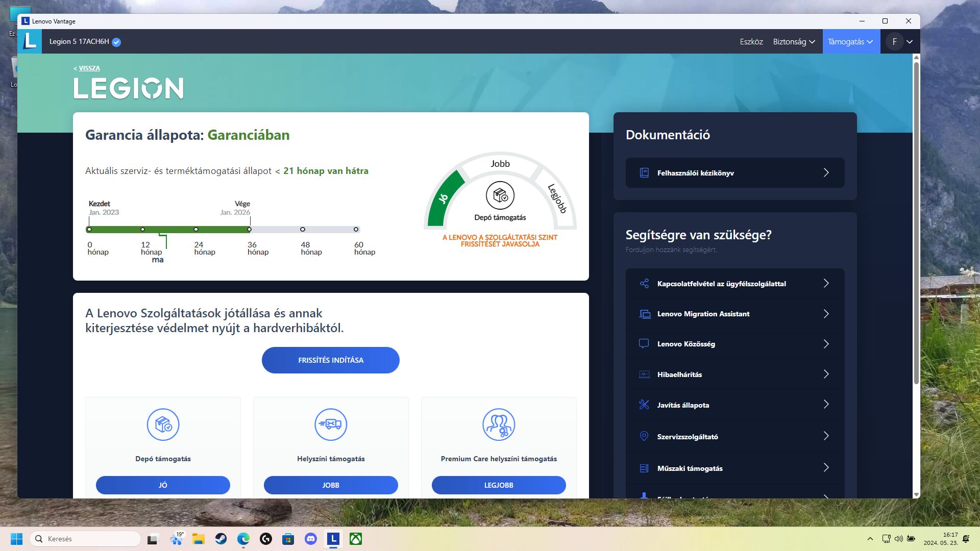The height and width of the screenshot is (551, 980).
Task: Expand the user profile F dropdown
Action: point(910,42)
